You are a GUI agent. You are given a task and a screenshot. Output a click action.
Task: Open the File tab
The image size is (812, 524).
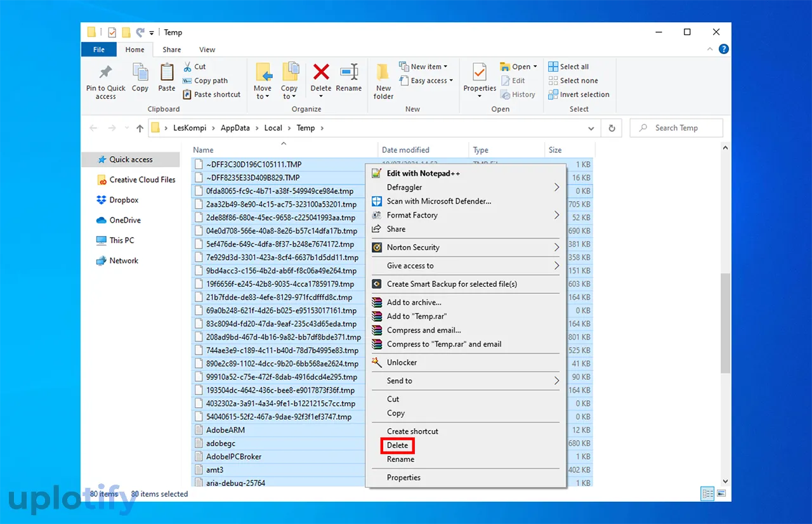pyautogui.click(x=99, y=49)
